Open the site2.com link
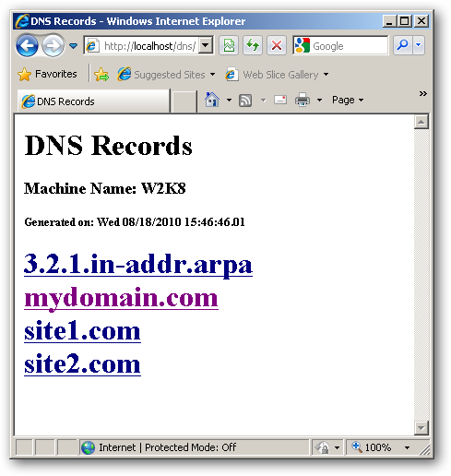 (82, 364)
